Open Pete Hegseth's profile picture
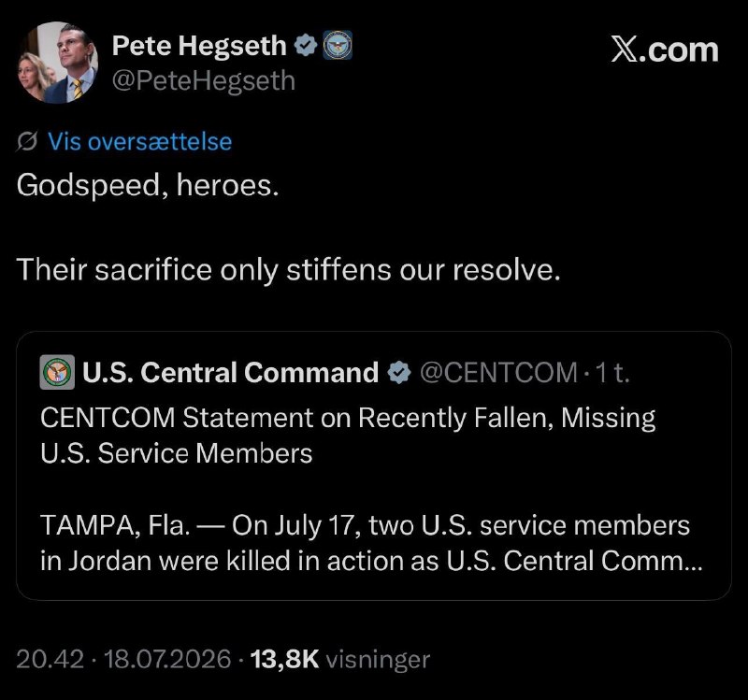This screenshot has width=748, height=700. click(58, 63)
